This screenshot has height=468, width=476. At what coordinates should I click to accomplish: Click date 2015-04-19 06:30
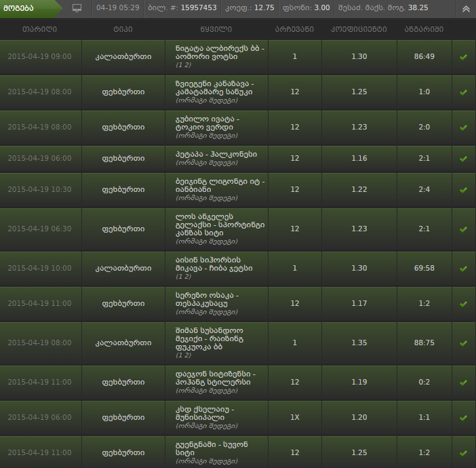40,229
